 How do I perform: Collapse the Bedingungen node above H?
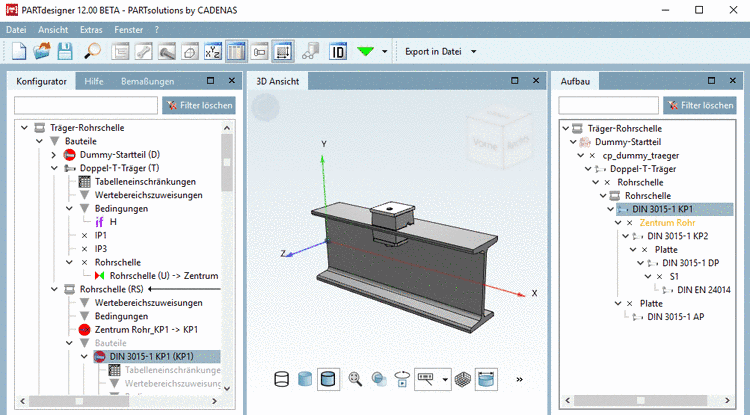(x=69, y=208)
